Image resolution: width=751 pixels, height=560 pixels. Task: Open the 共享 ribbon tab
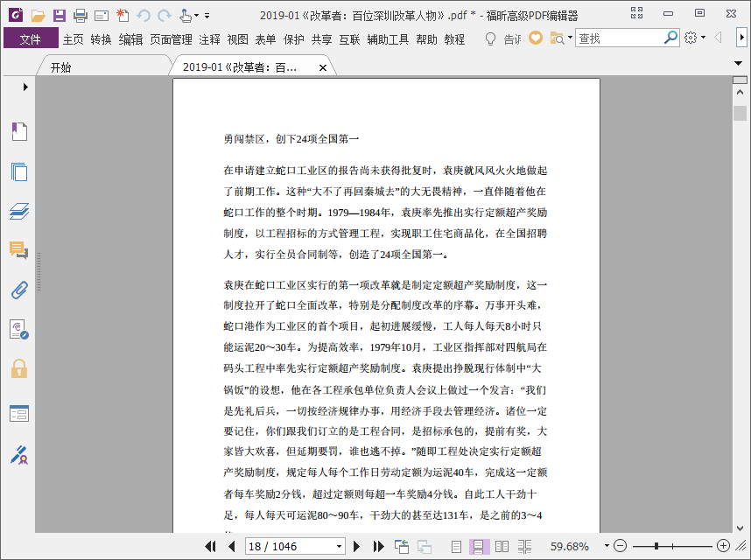321,39
